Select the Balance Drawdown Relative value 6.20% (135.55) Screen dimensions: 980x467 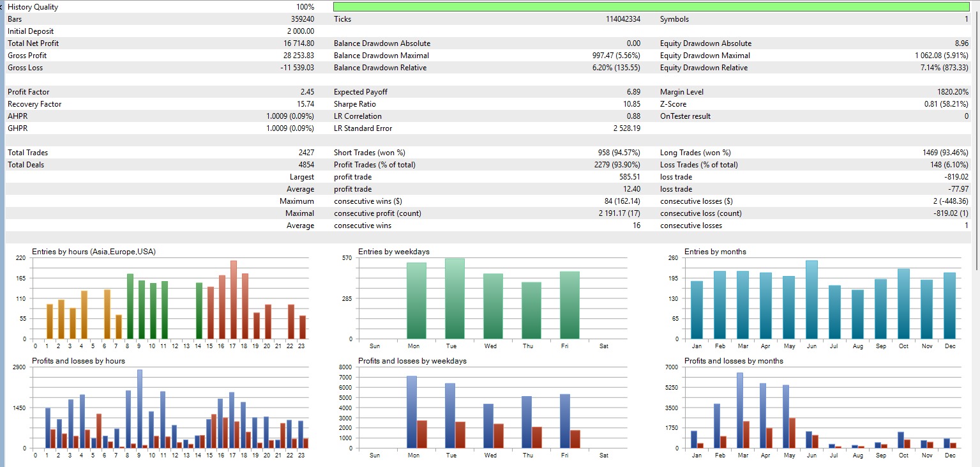click(x=616, y=68)
